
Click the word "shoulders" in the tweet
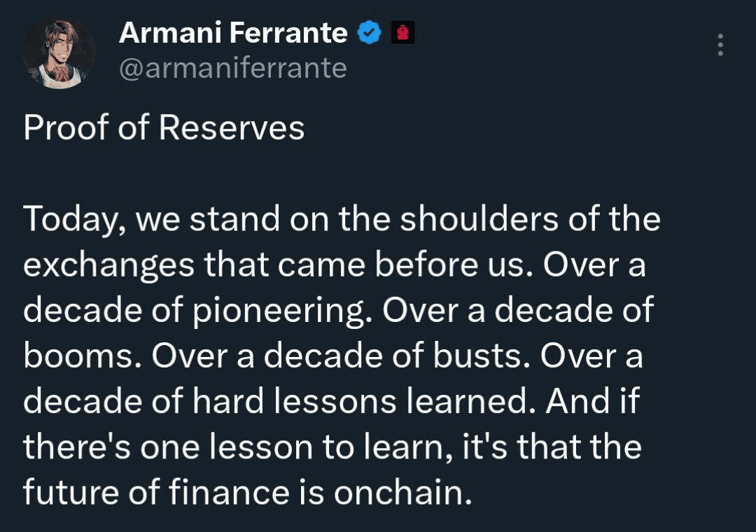[x=479, y=218]
